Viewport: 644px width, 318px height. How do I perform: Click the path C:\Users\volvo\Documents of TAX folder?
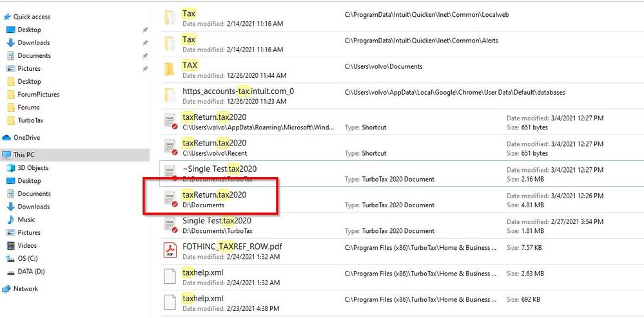tap(384, 66)
